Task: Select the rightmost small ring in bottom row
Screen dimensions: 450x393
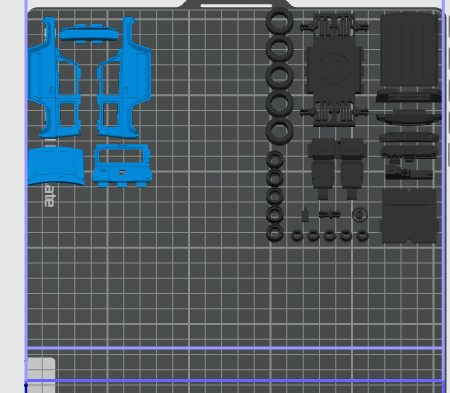Action: [x=362, y=236]
